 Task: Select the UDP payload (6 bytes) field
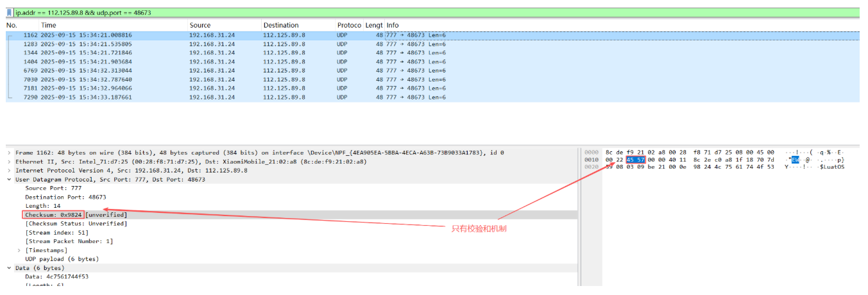[62, 259]
